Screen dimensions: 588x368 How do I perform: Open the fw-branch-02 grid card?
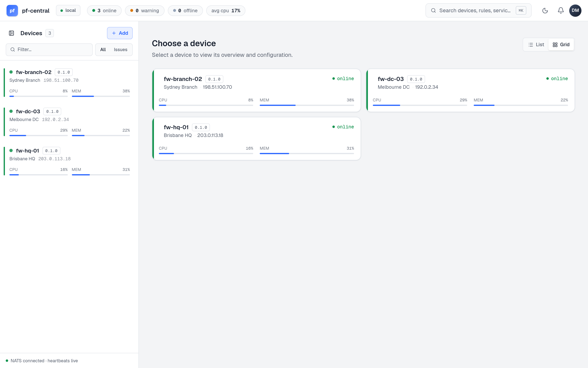coord(256,91)
